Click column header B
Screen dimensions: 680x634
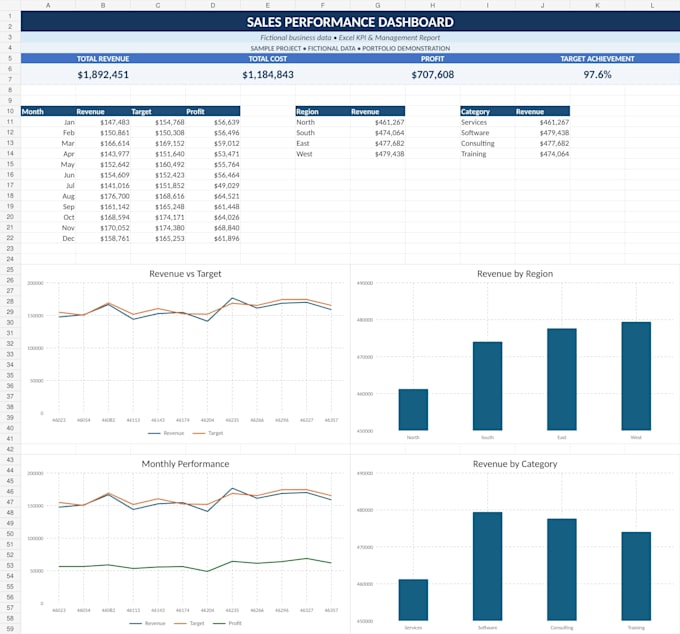pos(103,5)
